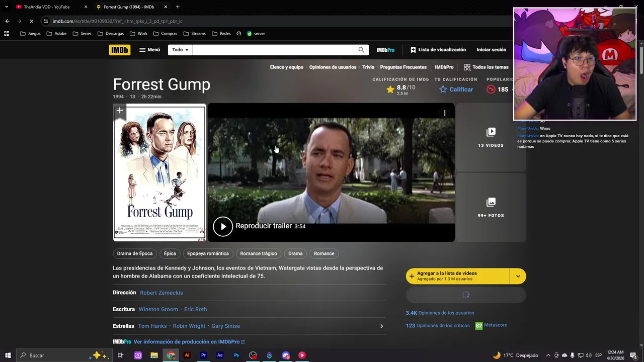This screenshot has width=644, height=362.
Task: Click the browser address bar URL
Action: pyautogui.click(x=117, y=21)
